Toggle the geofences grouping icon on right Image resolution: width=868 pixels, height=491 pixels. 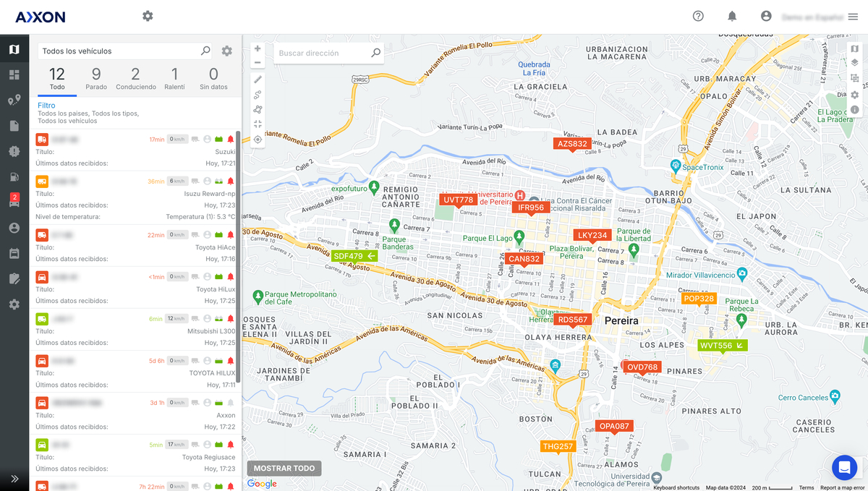click(854, 79)
